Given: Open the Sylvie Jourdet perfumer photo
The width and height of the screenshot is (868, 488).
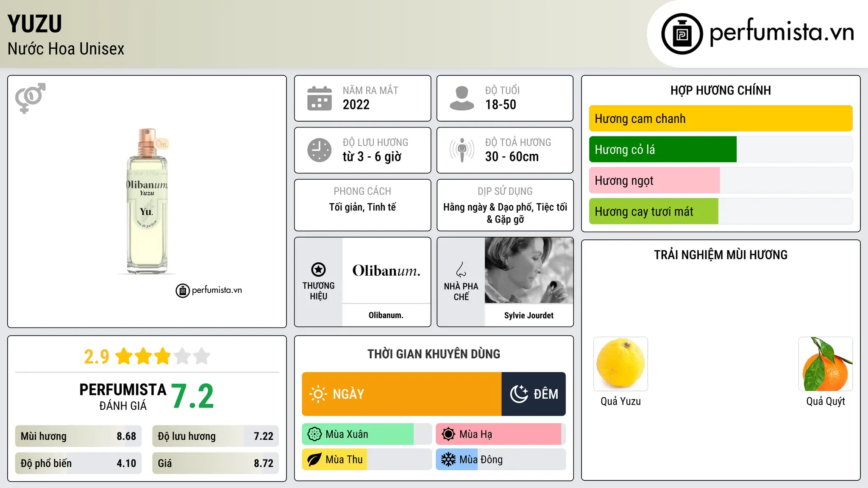Looking at the screenshot, I should pyautogui.click(x=529, y=270).
